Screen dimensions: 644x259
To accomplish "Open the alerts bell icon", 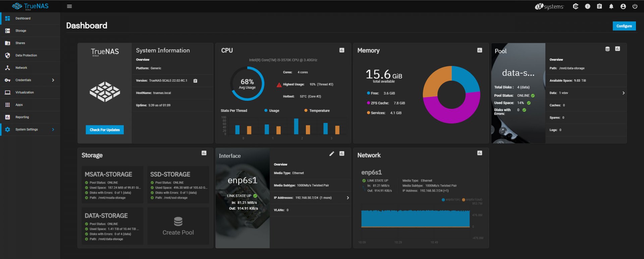I will (611, 6).
